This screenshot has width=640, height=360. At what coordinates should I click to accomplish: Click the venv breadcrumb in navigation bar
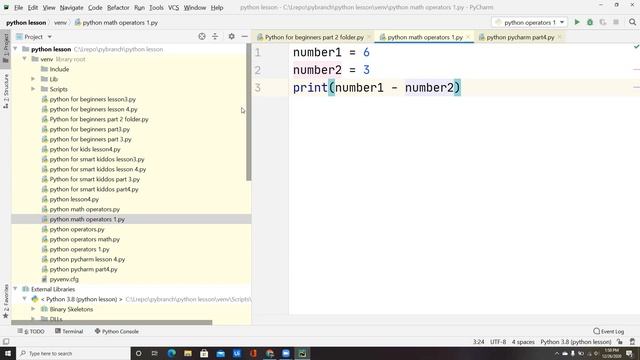tap(60, 22)
